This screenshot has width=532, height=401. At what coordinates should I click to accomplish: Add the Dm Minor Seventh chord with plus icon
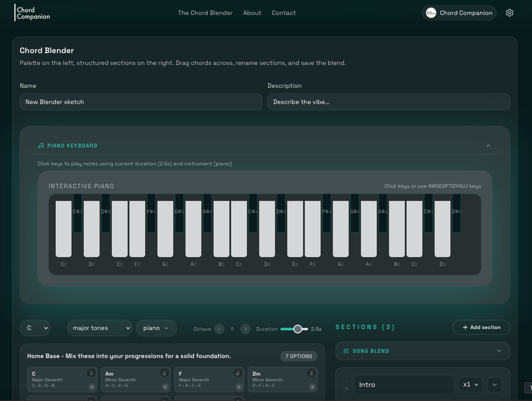point(312,387)
